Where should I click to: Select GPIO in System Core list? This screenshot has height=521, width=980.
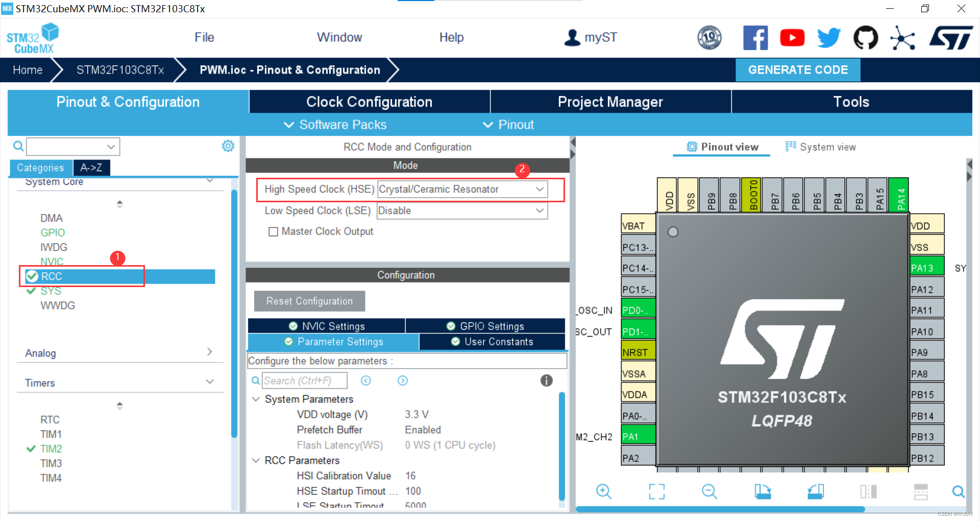click(x=53, y=232)
